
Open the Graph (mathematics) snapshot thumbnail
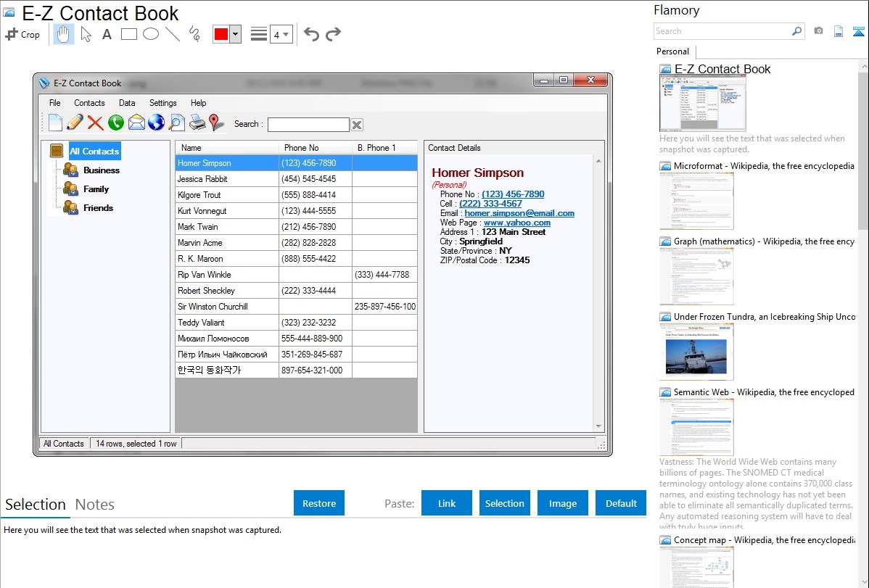tap(696, 276)
